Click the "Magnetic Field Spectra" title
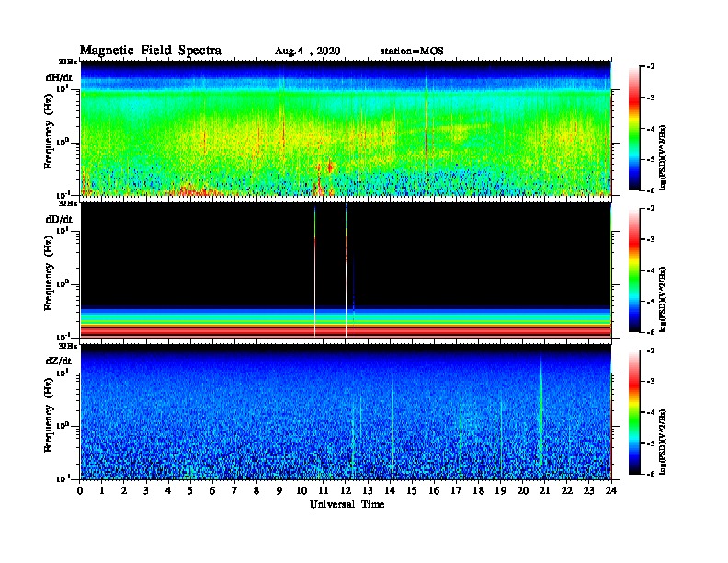Image resolution: width=728 pixels, height=563 pixels. 151,51
